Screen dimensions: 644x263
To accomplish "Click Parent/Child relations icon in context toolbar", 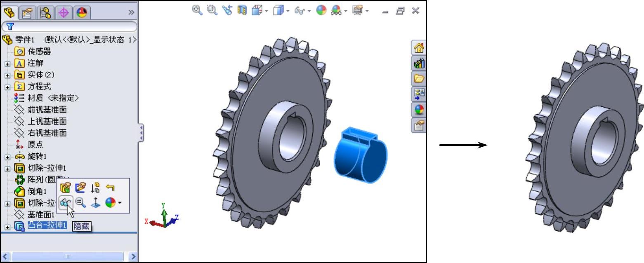I will click(x=95, y=188).
